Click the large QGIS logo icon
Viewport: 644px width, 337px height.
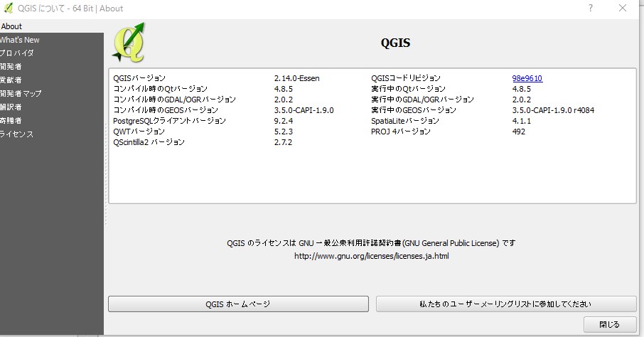point(129,43)
